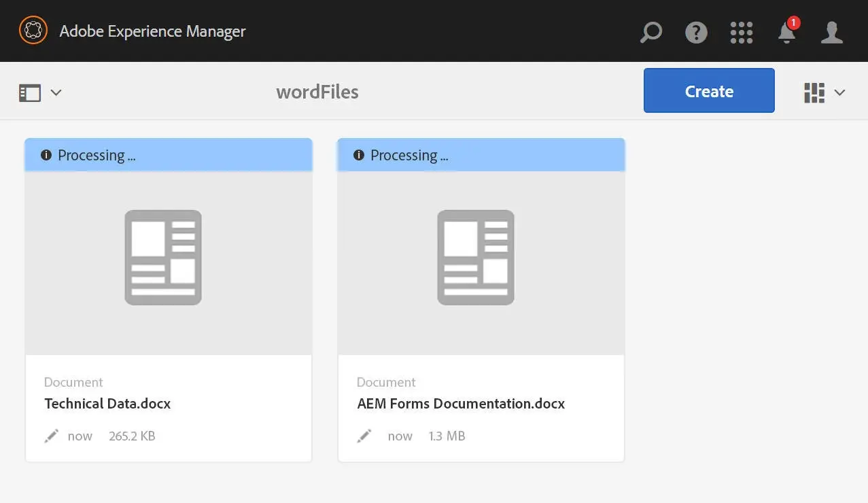Open the view settings chevron dropdown

click(840, 92)
